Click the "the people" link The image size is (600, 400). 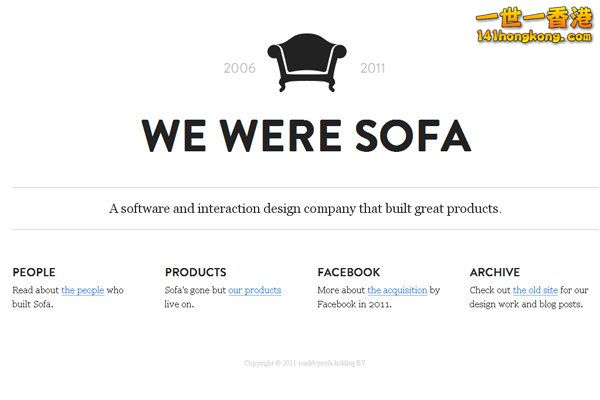pyautogui.click(x=82, y=290)
